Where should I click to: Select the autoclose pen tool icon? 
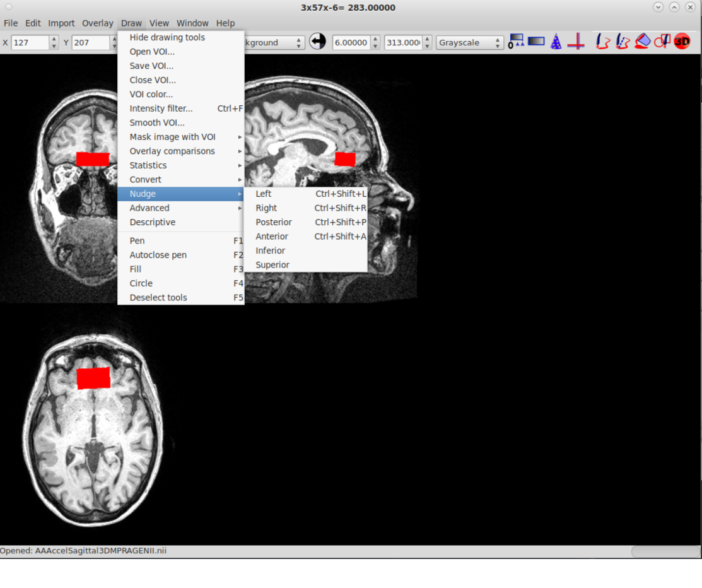coord(623,42)
